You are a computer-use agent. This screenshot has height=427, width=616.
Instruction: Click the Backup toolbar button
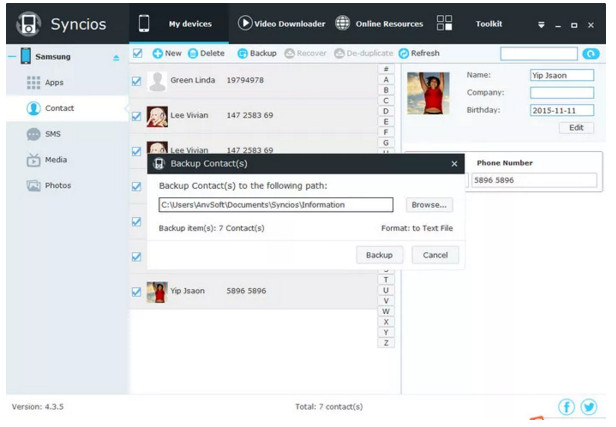(x=257, y=53)
